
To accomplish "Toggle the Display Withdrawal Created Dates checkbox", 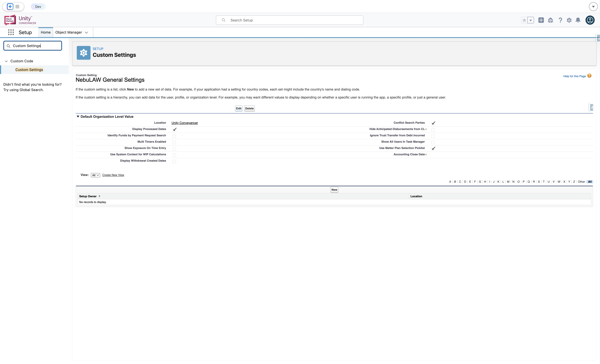I will pos(174,161).
